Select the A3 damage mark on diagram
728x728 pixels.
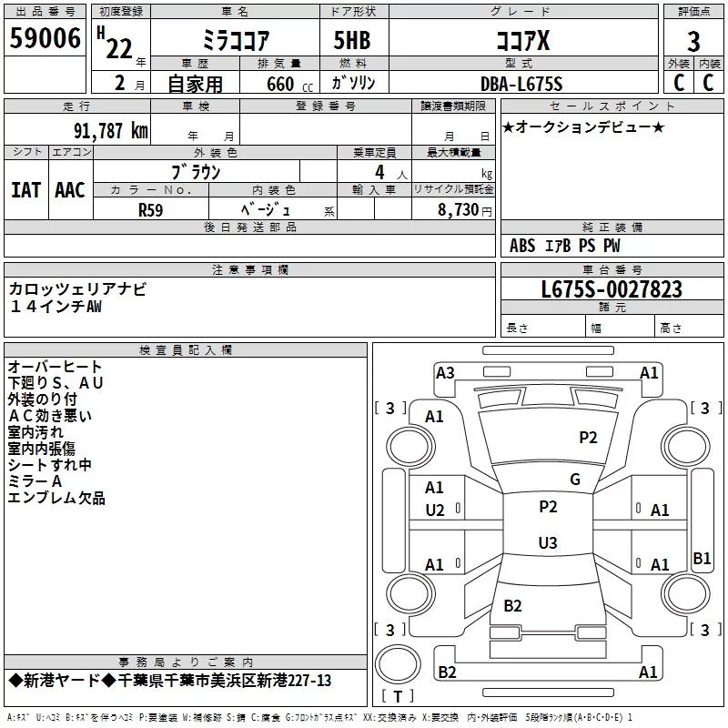click(x=445, y=373)
